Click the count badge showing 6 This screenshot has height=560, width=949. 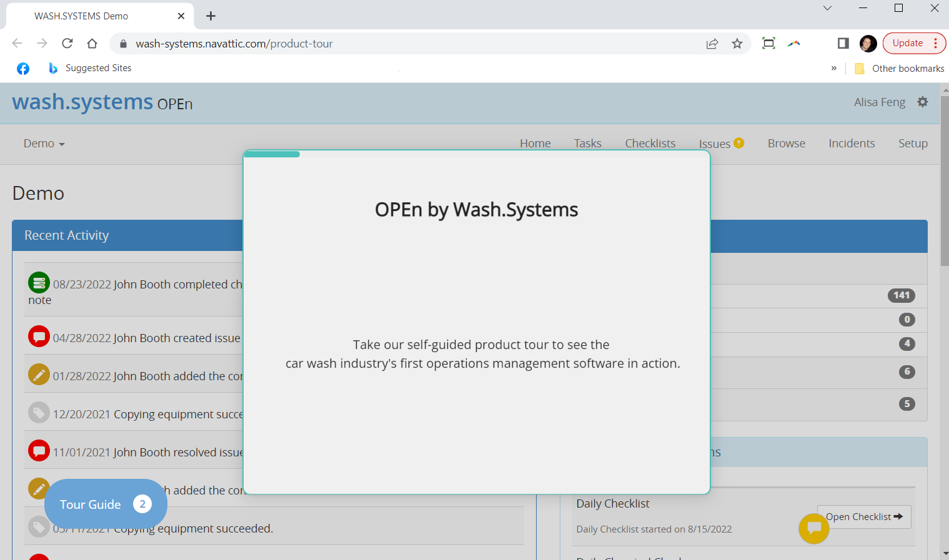(x=907, y=371)
